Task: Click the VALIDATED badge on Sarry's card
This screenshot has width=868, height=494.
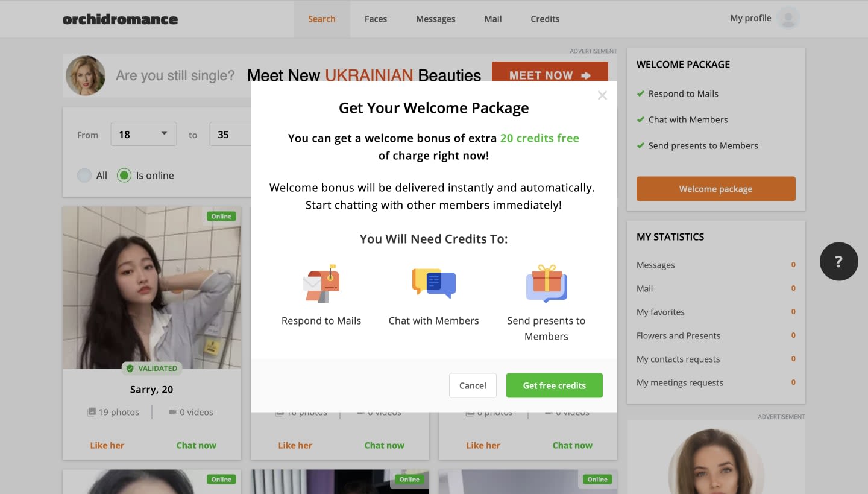Action: 152,368
